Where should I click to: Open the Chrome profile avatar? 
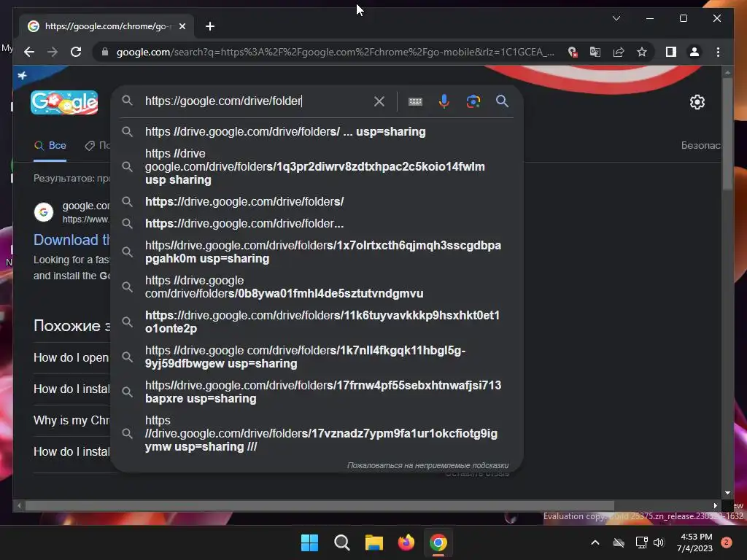pos(694,52)
